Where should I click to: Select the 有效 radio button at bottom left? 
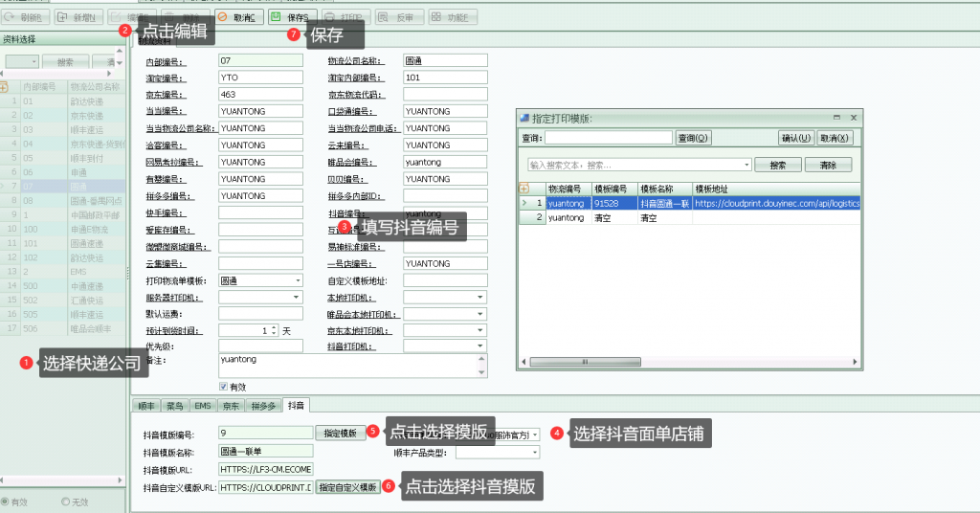tap(5, 502)
